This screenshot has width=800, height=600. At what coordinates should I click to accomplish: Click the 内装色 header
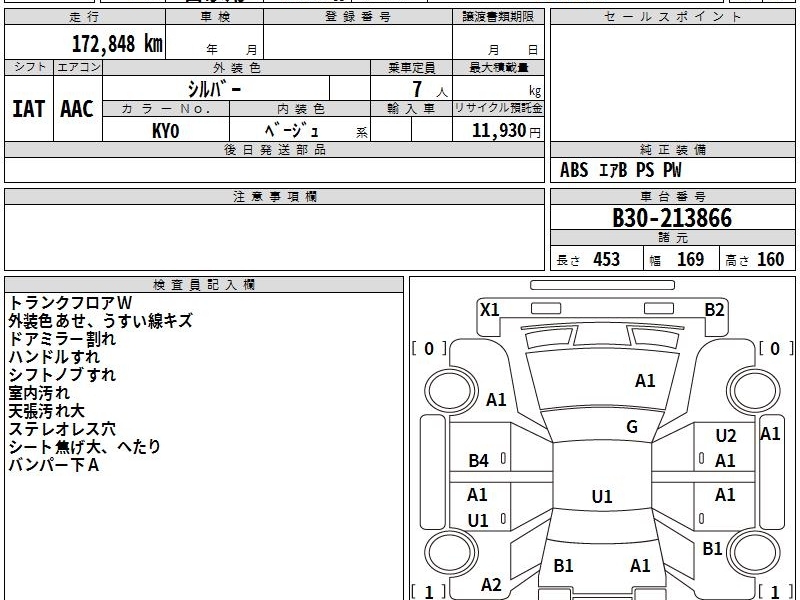(300, 109)
